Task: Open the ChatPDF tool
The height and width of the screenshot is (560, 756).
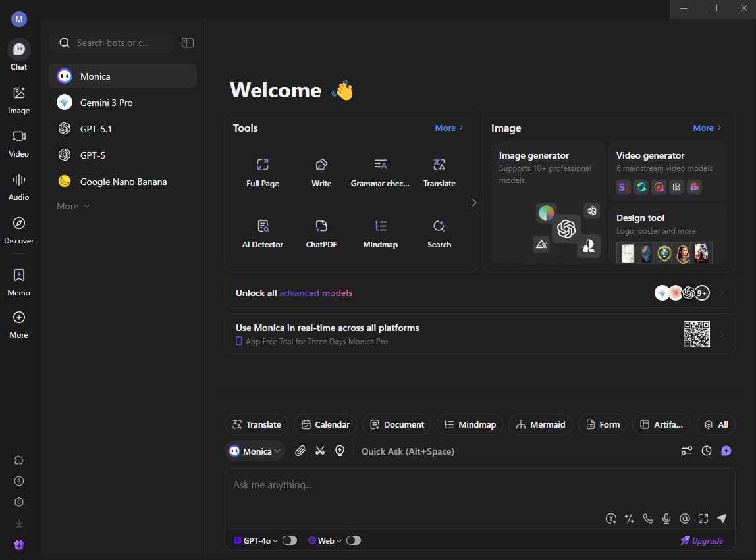Action: (321, 234)
